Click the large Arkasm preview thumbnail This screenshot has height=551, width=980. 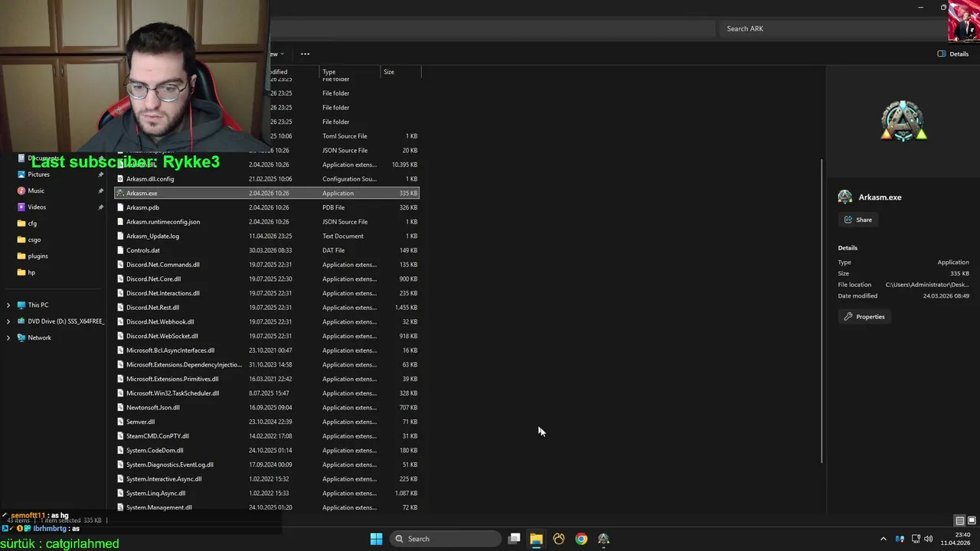coord(903,121)
